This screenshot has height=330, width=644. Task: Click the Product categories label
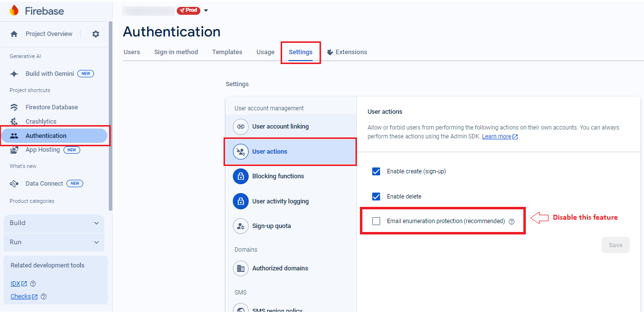pyautogui.click(x=32, y=201)
